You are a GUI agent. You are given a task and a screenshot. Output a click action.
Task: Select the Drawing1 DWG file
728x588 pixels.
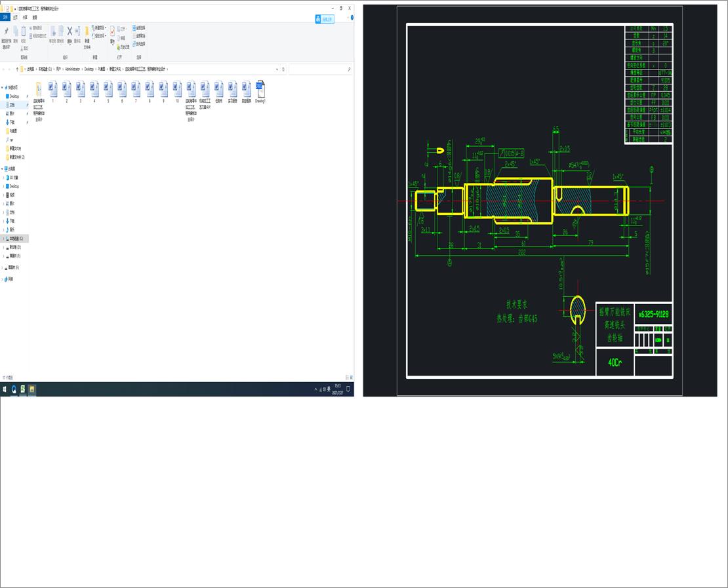pos(260,92)
